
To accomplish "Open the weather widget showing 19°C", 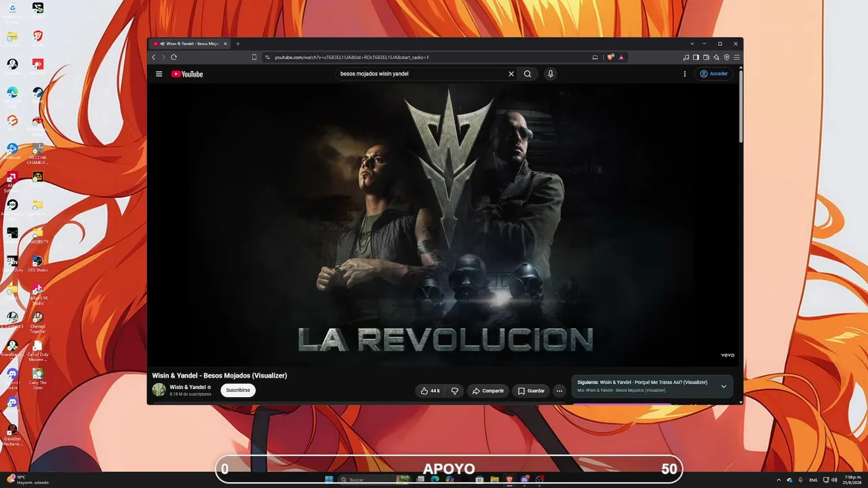I will (27, 480).
